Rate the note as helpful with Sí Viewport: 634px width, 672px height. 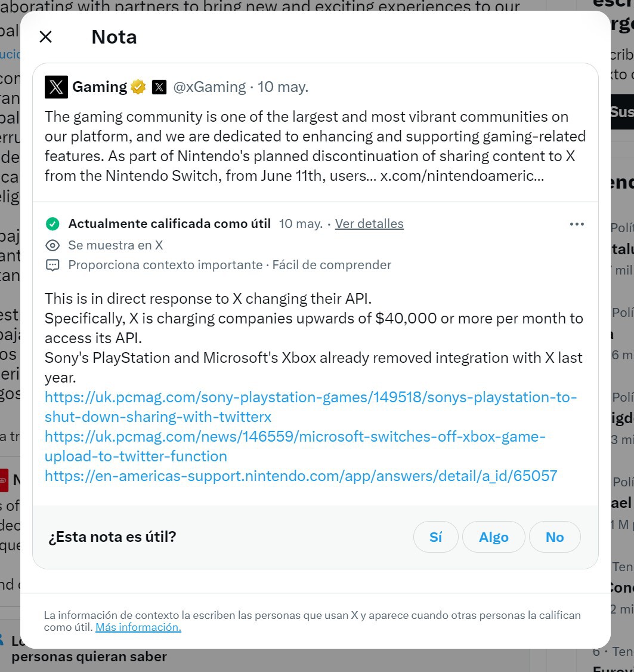pos(435,537)
